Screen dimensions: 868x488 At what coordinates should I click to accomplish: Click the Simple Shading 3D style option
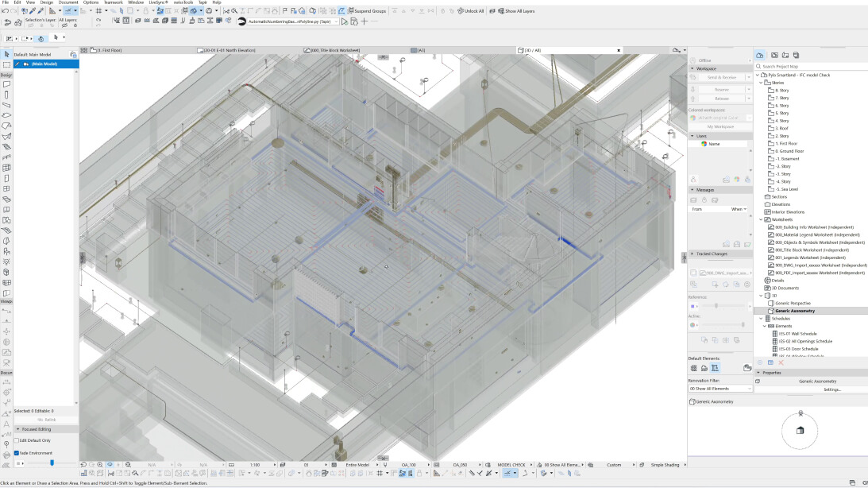click(665, 465)
